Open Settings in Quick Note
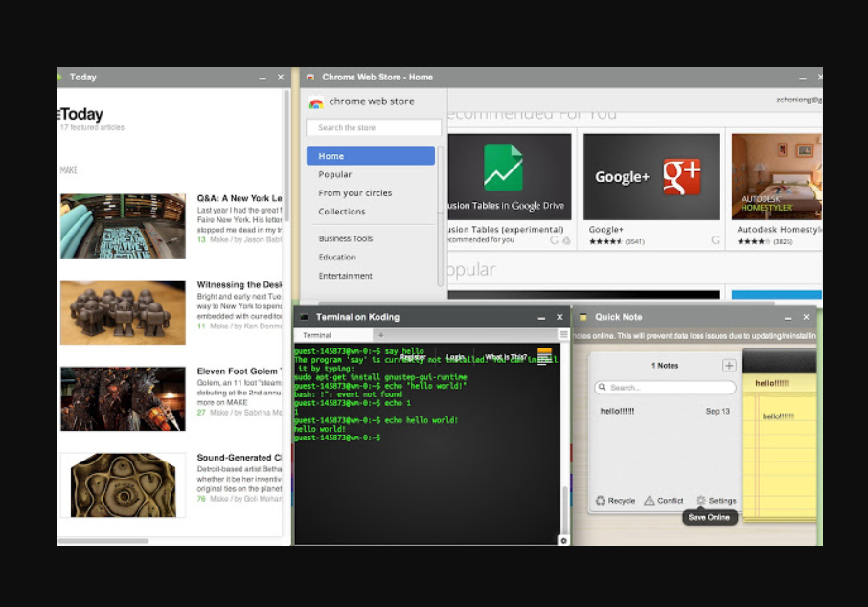The image size is (868, 607). [x=717, y=501]
